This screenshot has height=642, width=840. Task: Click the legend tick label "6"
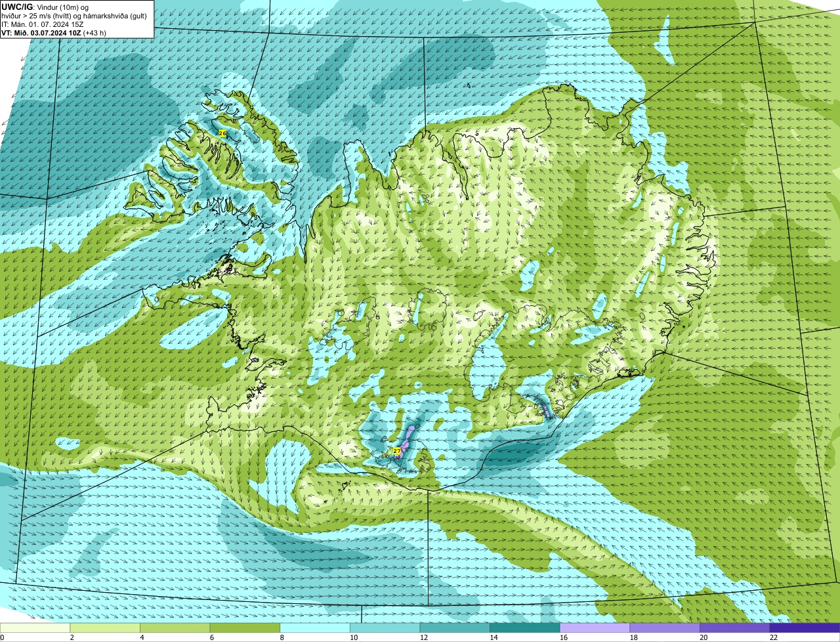pos(211,637)
